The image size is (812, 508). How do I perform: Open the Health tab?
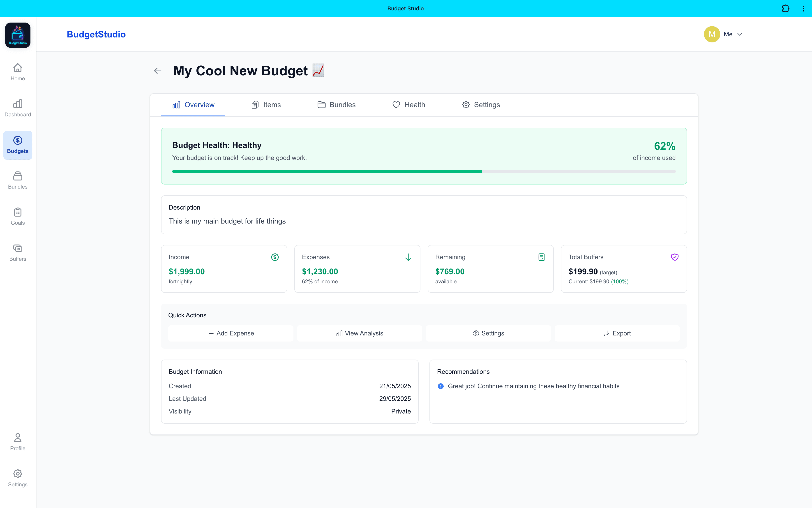tap(408, 105)
